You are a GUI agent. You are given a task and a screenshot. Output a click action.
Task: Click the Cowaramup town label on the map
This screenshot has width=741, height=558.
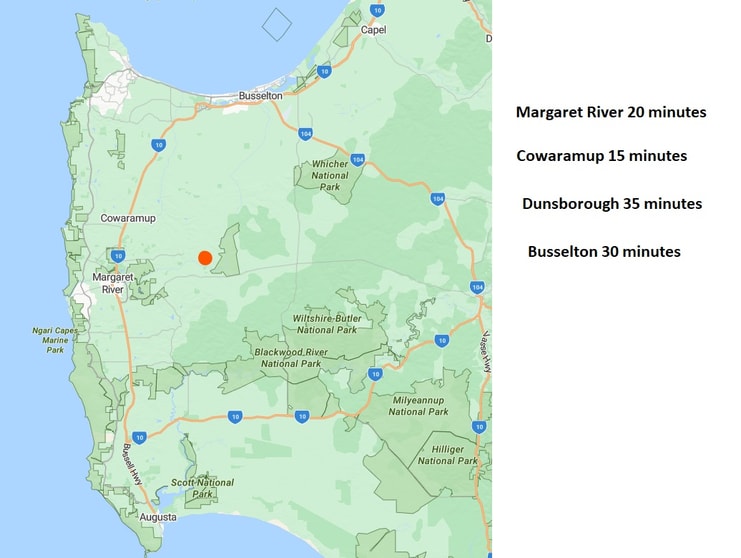pos(128,218)
